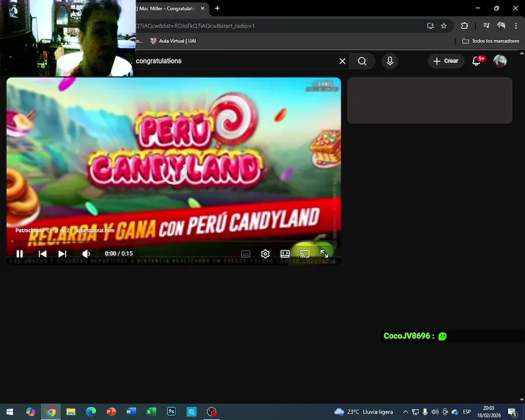
Task: Open a new browser tab
Action: 218,8
